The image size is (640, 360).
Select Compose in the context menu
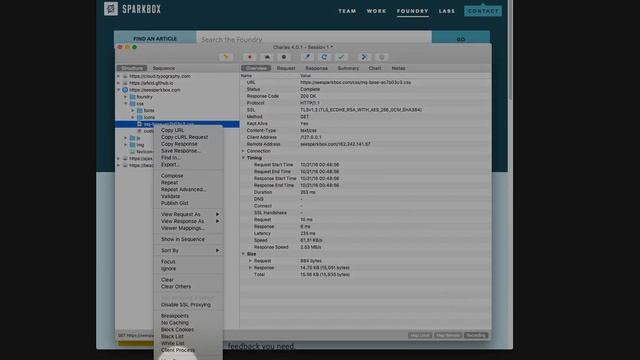pos(172,176)
